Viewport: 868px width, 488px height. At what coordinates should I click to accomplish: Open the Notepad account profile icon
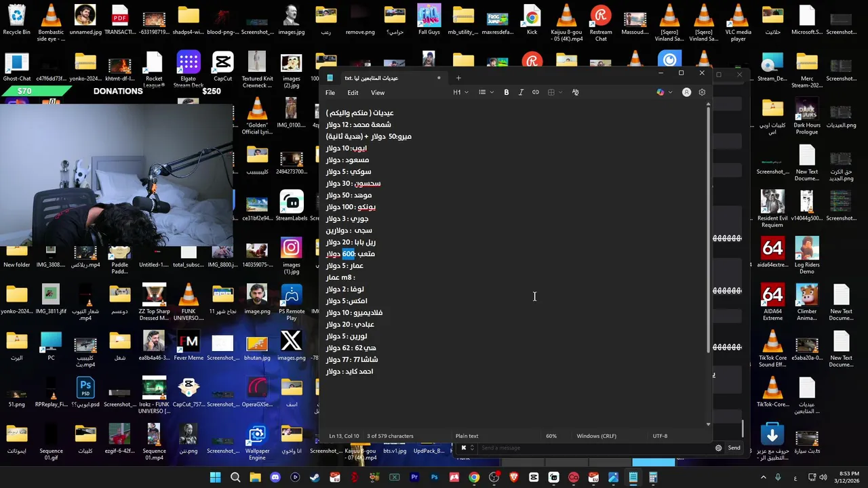click(x=686, y=92)
